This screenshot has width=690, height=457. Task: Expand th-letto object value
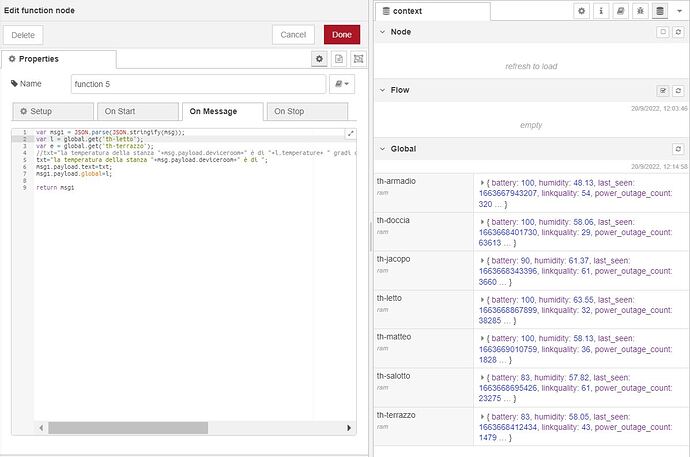pos(482,300)
